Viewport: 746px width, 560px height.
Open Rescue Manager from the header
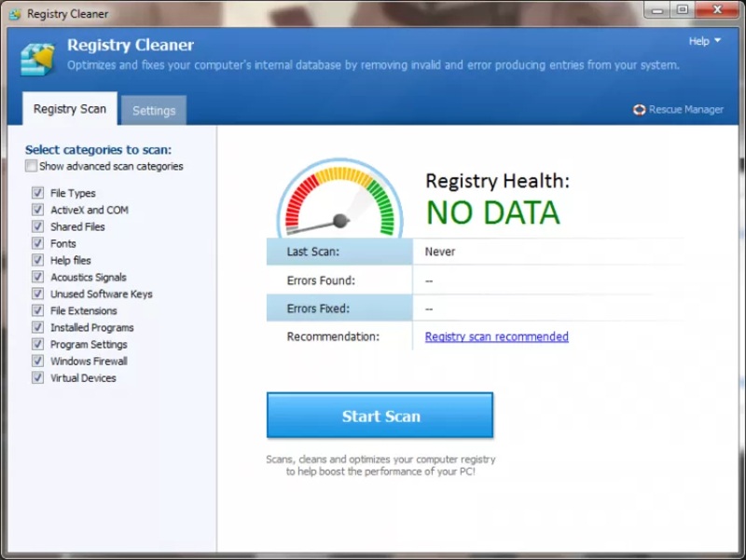(x=685, y=110)
